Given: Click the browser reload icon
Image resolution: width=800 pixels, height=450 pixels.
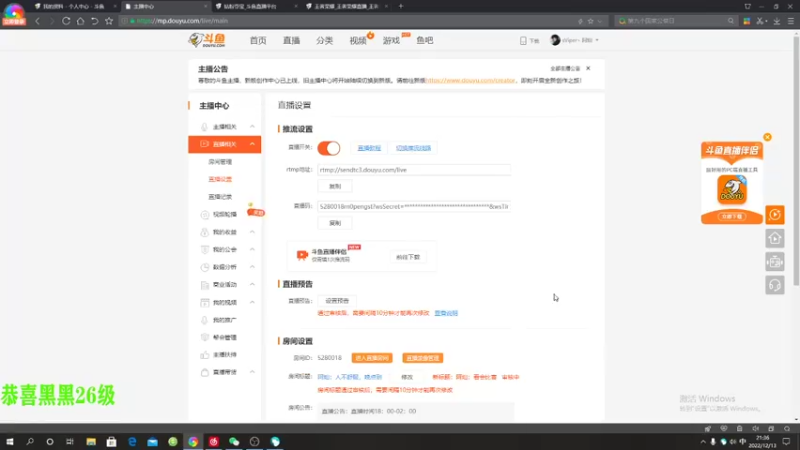Looking at the screenshot, I should pyautogui.click(x=66, y=21).
